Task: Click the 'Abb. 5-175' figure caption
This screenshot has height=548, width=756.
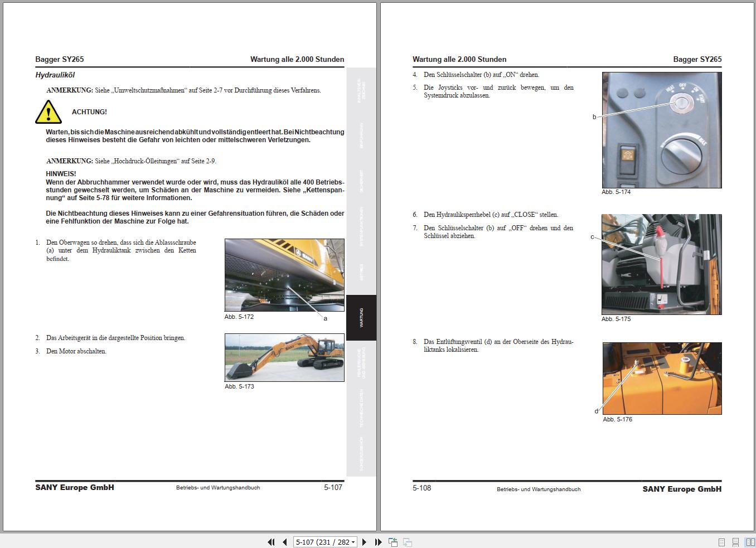Action: pyautogui.click(x=616, y=319)
